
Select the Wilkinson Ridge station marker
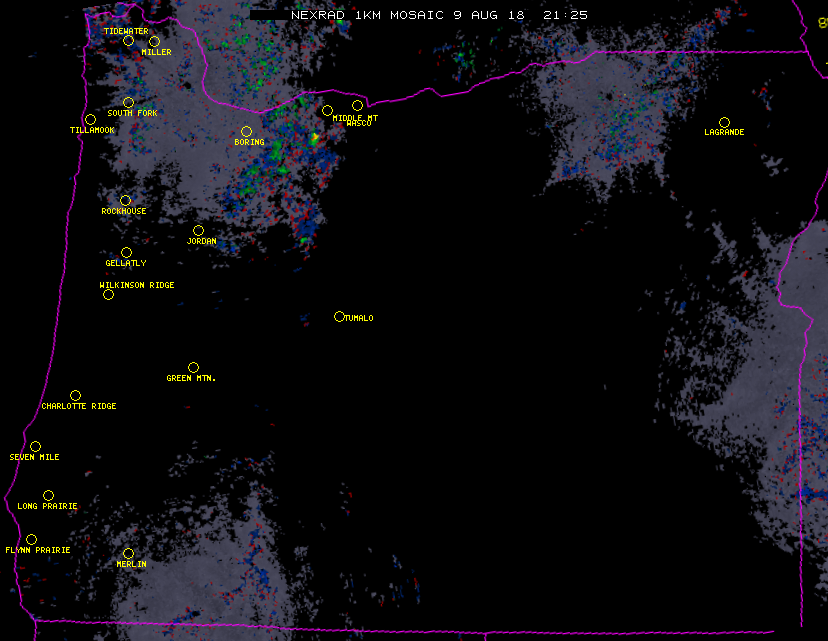[x=108, y=294]
